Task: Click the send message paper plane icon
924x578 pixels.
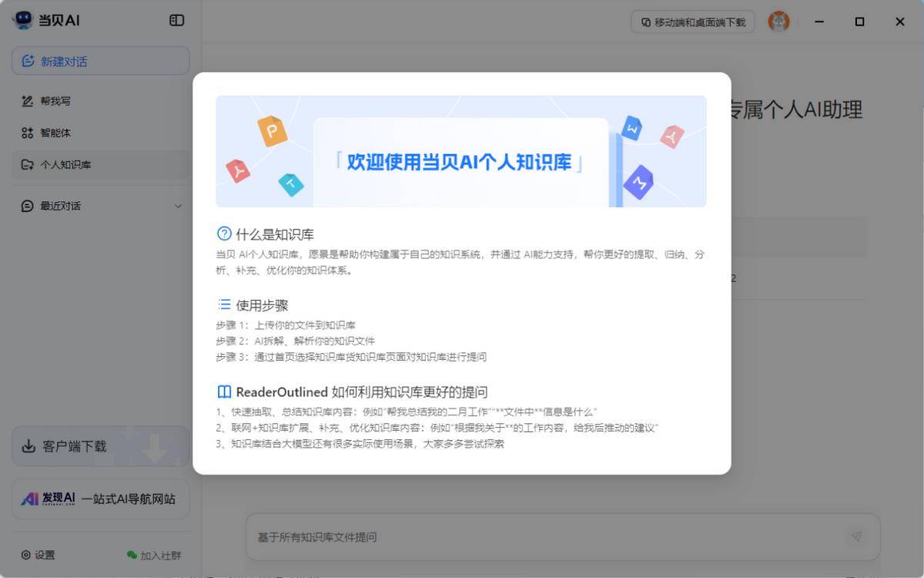Action: tap(855, 536)
